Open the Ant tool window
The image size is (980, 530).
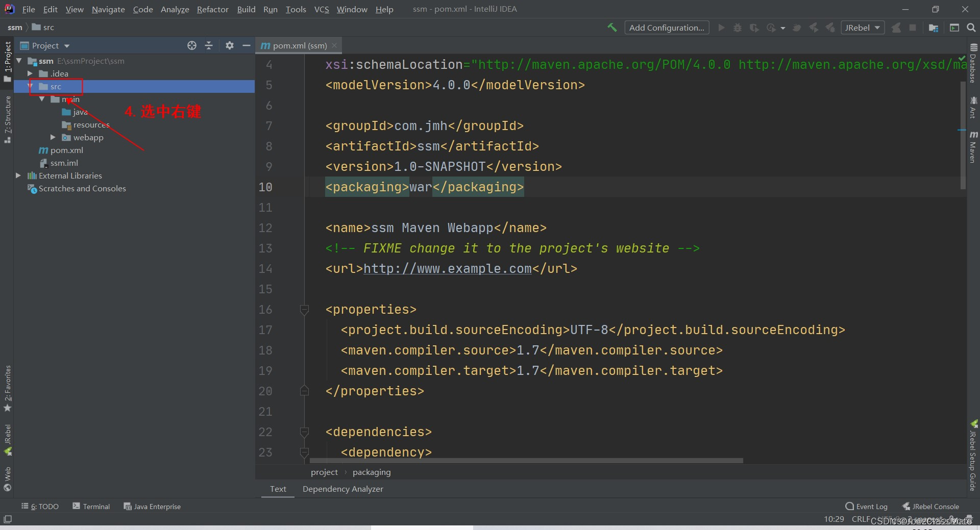pos(973,107)
